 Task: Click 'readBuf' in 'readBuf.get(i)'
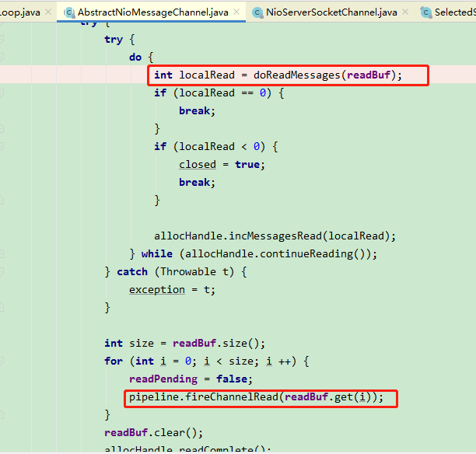[306, 397]
